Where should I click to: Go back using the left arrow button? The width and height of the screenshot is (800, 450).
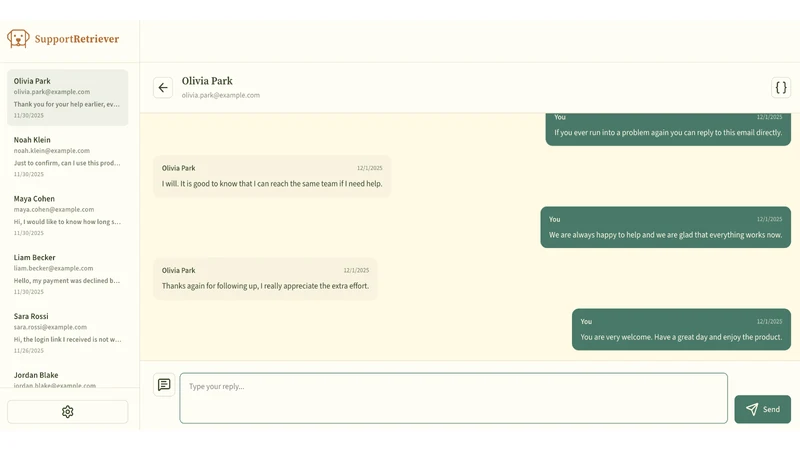[x=163, y=88]
